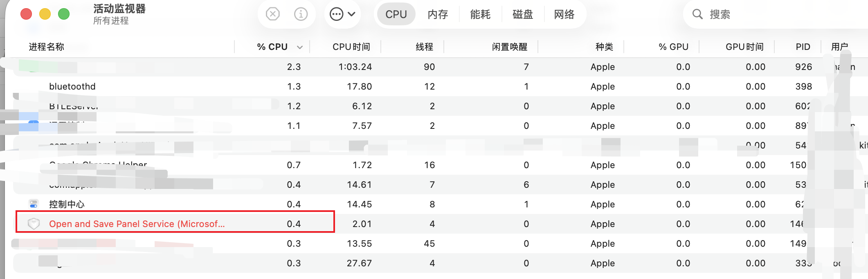Switch to the 能耗 tab
The height and width of the screenshot is (279, 868).
[480, 14]
